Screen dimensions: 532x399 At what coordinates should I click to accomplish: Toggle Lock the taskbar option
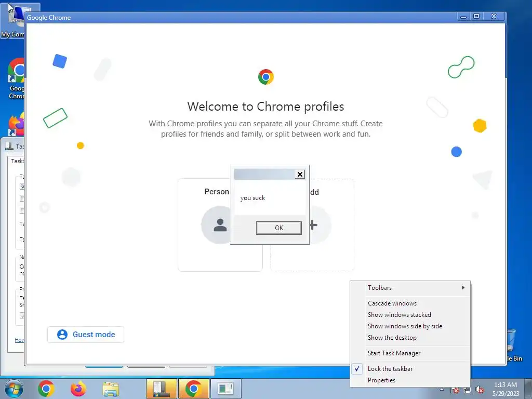pos(410,369)
